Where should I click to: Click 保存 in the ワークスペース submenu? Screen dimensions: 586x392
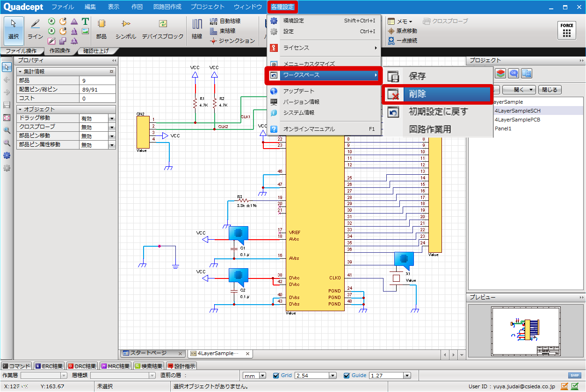tap(437, 76)
